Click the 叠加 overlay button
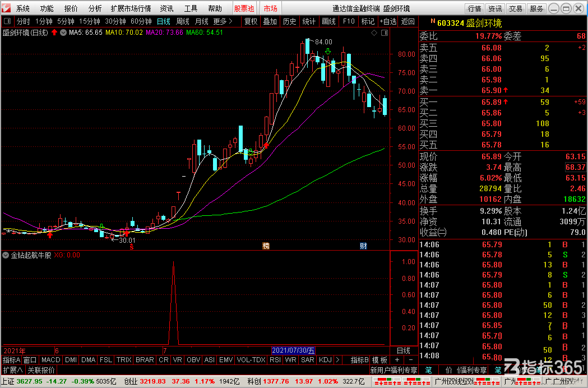The image size is (588, 388). coord(270,21)
